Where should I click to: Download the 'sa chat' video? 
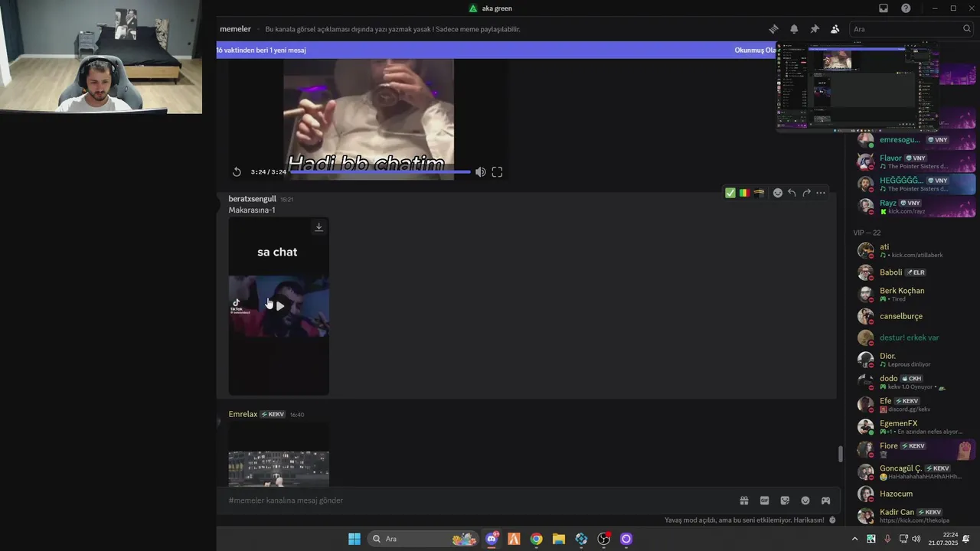click(x=319, y=227)
